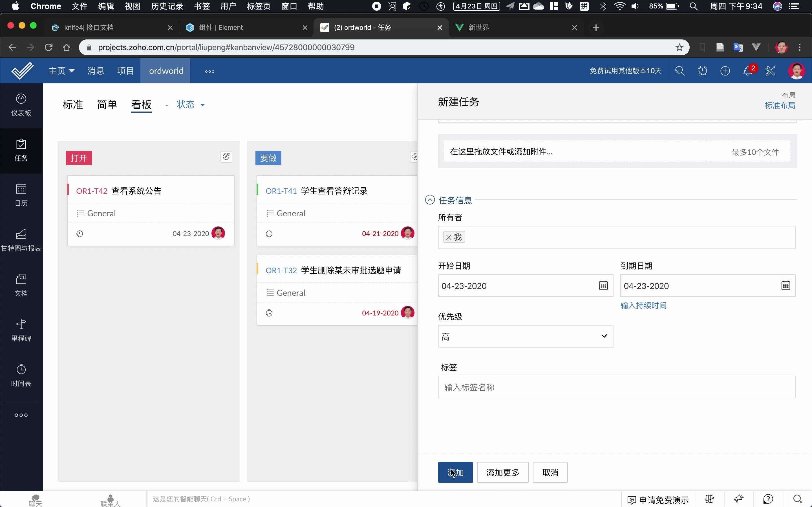Open the calendar picker for 开始日期

[x=603, y=285]
